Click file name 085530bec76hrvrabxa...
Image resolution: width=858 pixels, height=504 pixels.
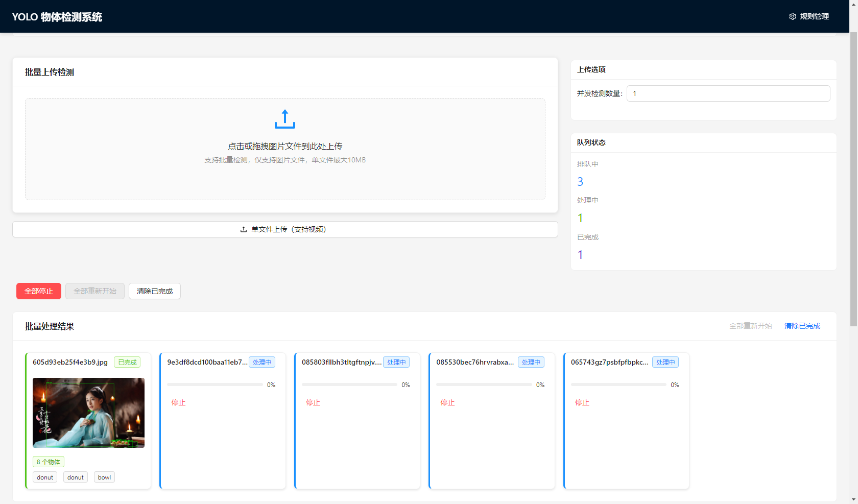coord(475,362)
